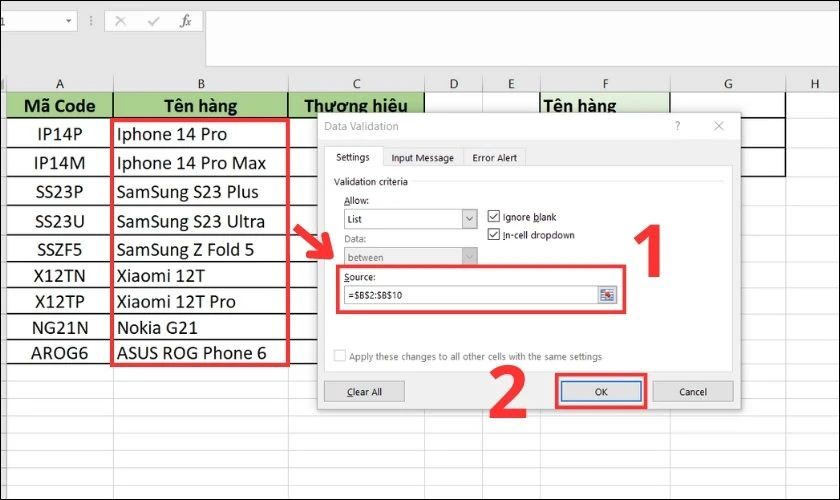This screenshot has height=500, width=840.
Task: Click the Thương hiệu header cell
Action: point(356,105)
